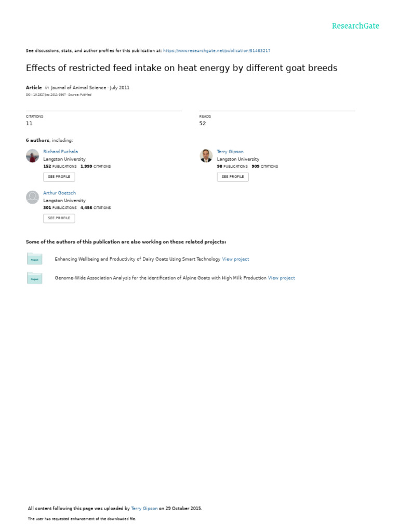Click the ResearchGate logo

point(355,26)
